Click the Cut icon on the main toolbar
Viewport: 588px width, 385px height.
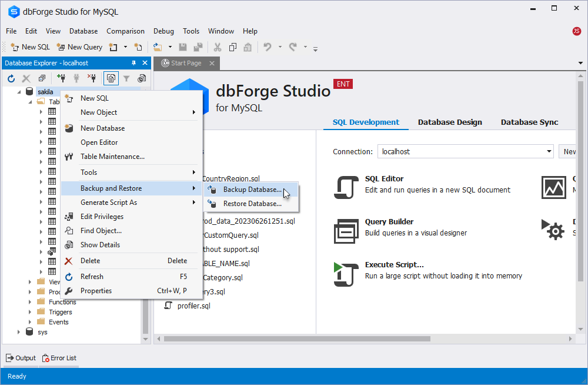(217, 47)
